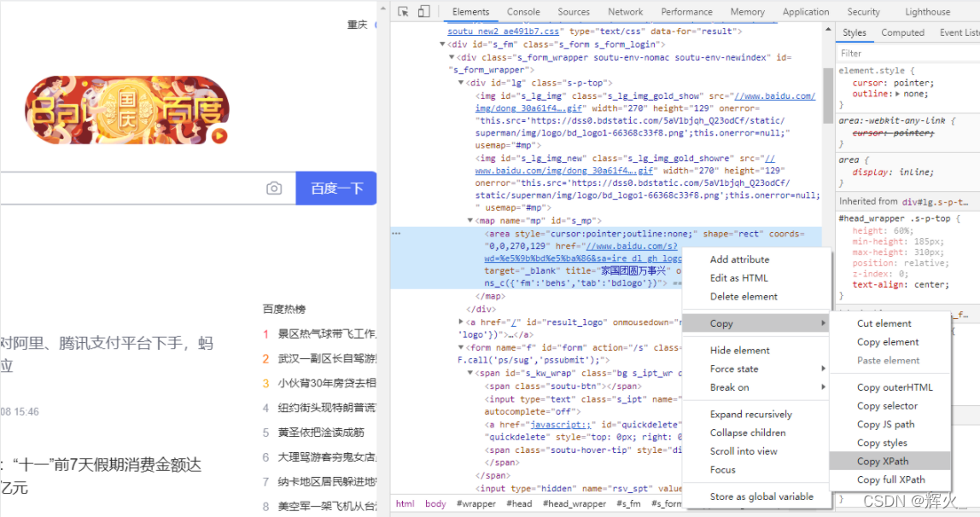Image resolution: width=980 pixels, height=517 pixels.
Task: Expand the result_logo anchor node
Action: [461, 322]
